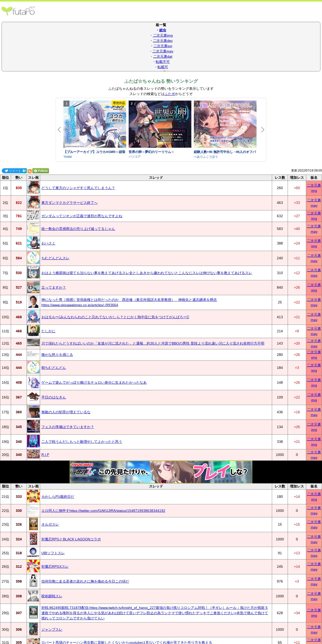Screen dimensions: 322x644
Task: Click the スレッド column header in first table
Action: tap(156, 178)
